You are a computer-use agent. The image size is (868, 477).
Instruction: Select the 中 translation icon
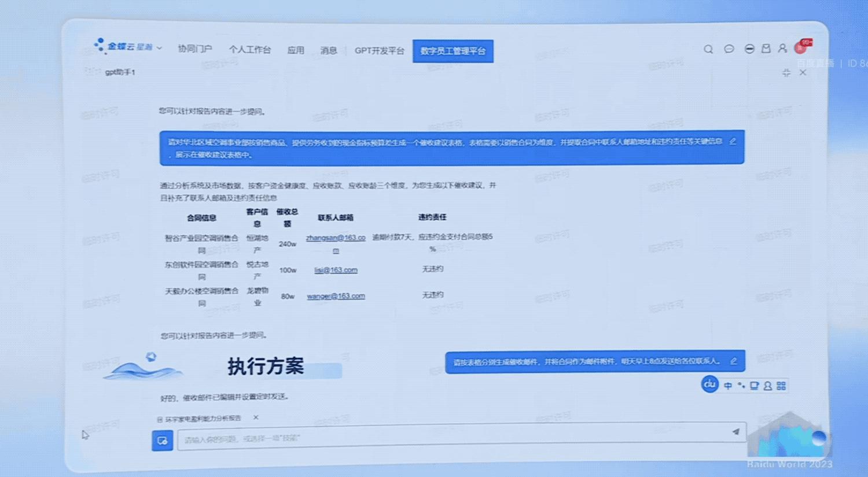[x=728, y=384]
